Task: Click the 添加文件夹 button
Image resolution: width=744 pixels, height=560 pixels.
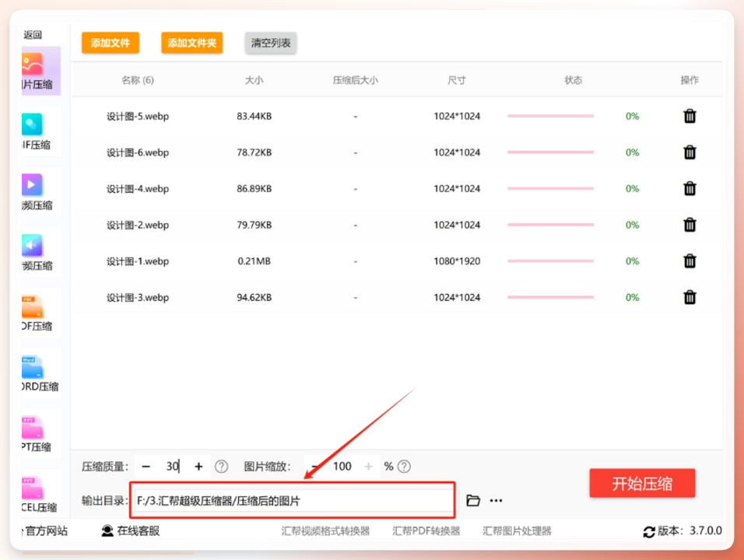Action: pyautogui.click(x=191, y=43)
